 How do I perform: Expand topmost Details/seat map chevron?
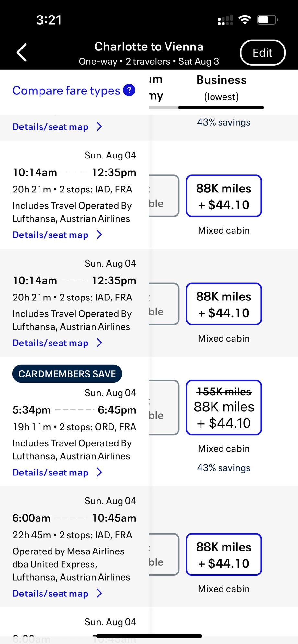99,126
